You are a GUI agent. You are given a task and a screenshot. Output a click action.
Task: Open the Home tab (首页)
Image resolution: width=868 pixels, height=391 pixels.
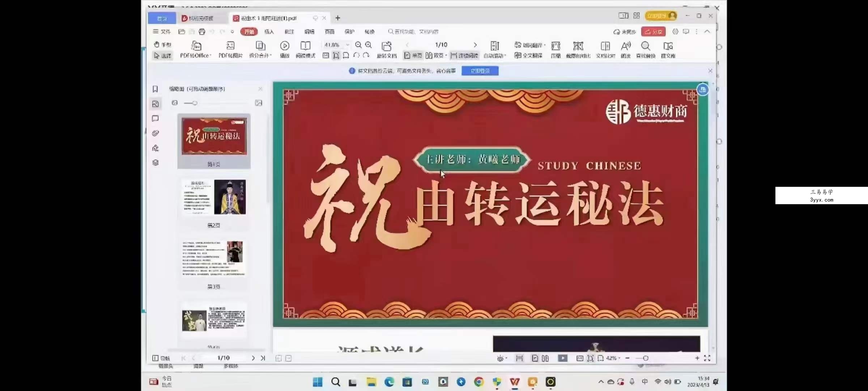(x=162, y=18)
